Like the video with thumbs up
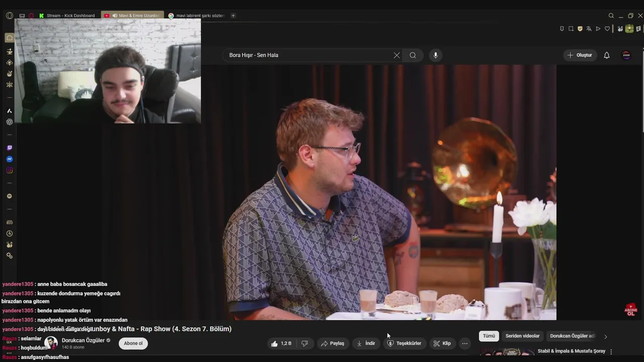 click(281, 343)
